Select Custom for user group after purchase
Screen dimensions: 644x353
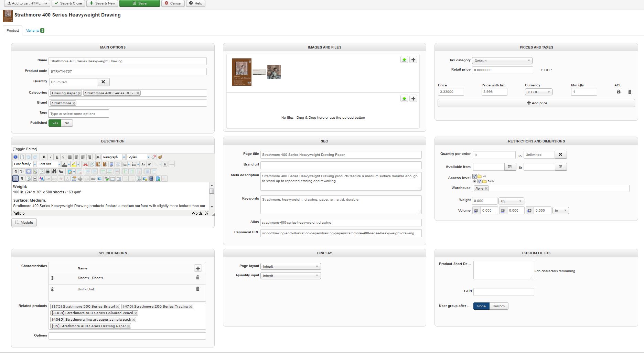coord(498,306)
